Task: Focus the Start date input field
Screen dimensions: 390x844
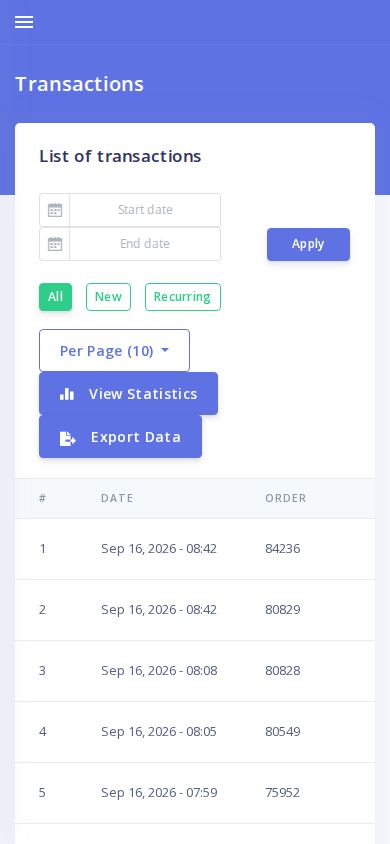Action: [145, 210]
